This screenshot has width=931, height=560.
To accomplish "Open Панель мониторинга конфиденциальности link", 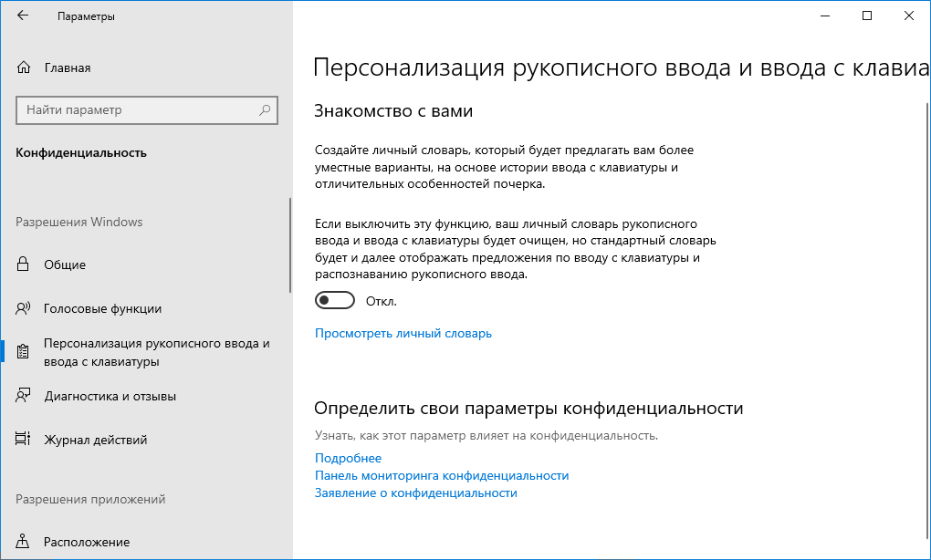I will 442,475.
